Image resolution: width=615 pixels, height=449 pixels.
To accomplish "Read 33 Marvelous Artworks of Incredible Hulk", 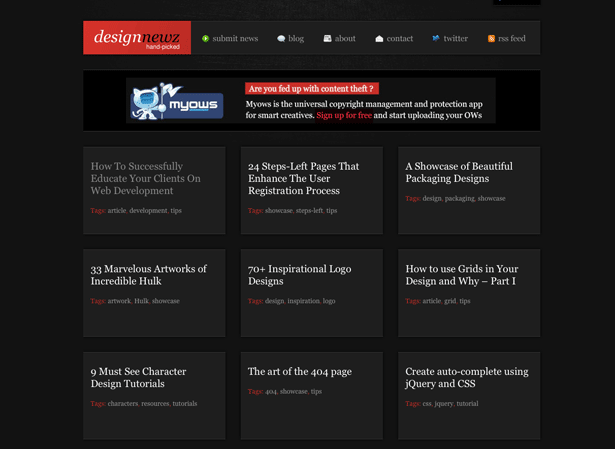I will coord(148,275).
